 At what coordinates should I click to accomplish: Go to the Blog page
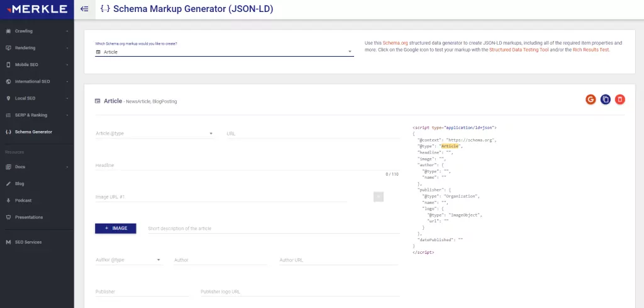[x=19, y=183]
